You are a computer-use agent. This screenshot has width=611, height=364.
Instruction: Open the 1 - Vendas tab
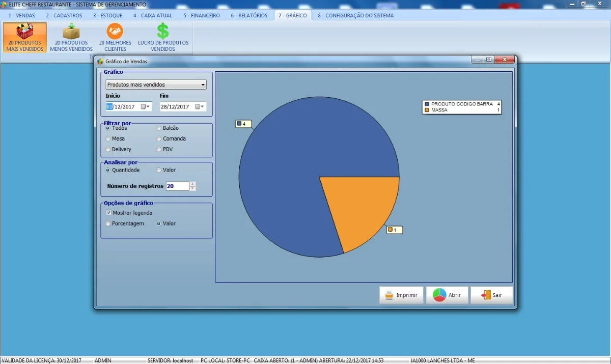coord(21,15)
